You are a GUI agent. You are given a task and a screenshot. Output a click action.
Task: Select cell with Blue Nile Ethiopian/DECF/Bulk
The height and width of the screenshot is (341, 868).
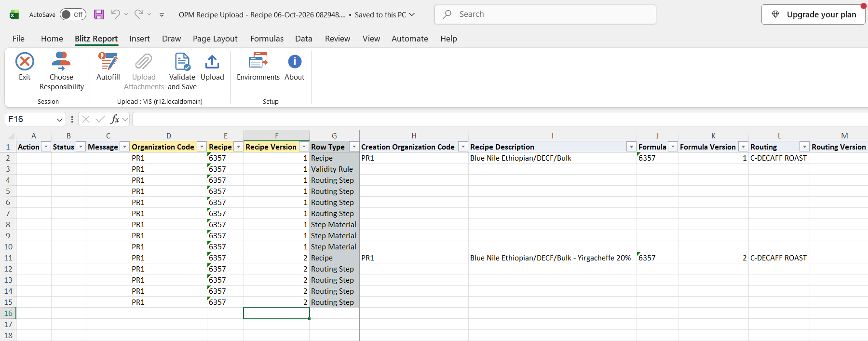point(552,158)
